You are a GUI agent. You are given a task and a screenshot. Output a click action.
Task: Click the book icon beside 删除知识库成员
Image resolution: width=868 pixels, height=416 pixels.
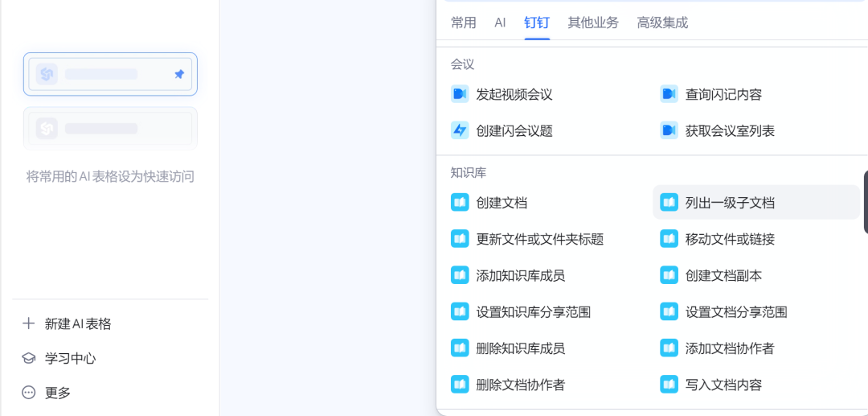[x=460, y=348]
